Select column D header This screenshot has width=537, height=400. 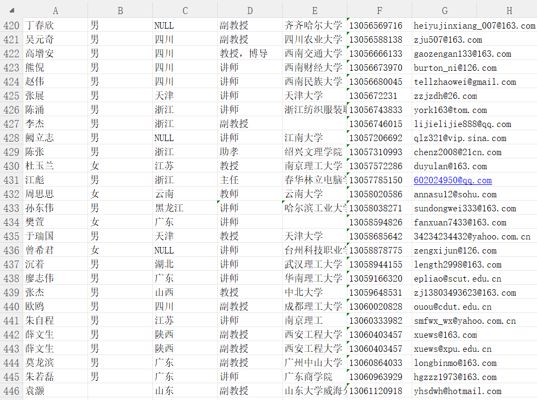pos(250,11)
